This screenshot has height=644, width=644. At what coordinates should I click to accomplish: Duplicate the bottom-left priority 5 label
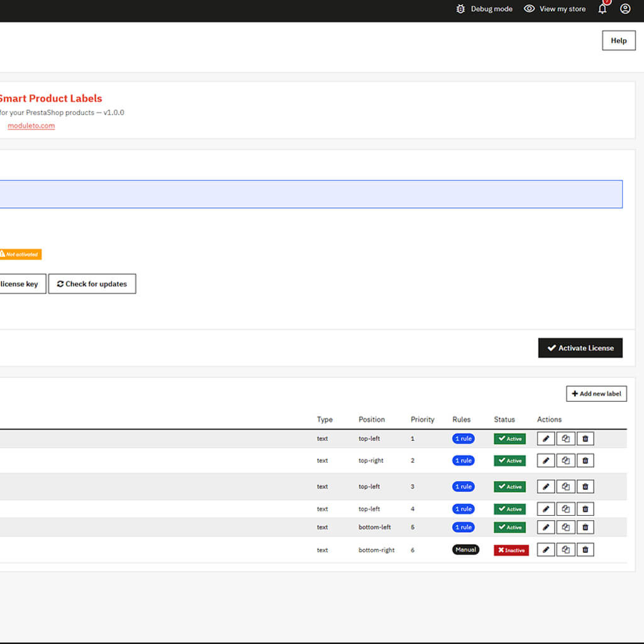pyautogui.click(x=565, y=528)
